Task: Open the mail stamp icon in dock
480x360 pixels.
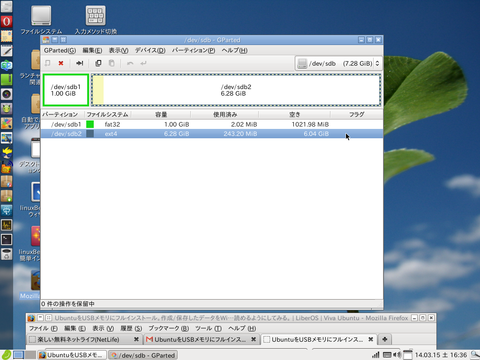Action: coord(6,36)
